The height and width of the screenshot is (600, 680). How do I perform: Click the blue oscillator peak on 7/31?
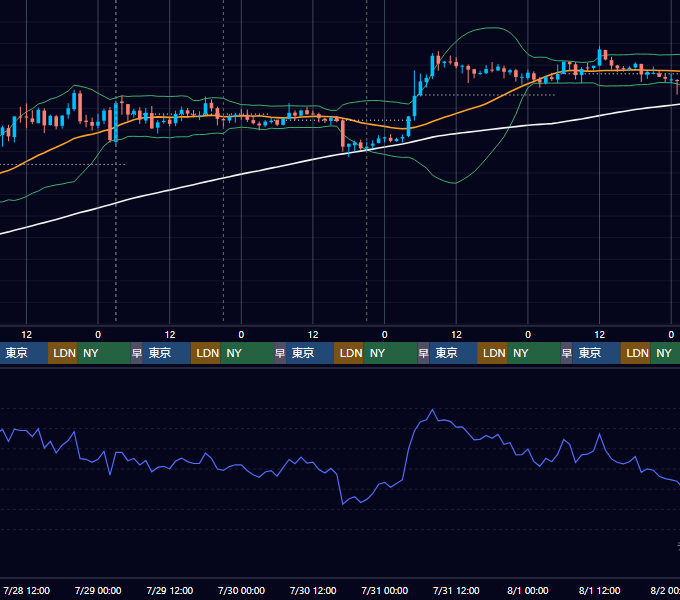pos(432,410)
